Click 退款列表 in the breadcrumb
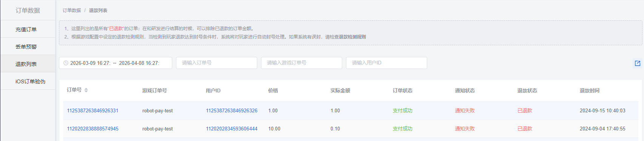 [x=98, y=11]
